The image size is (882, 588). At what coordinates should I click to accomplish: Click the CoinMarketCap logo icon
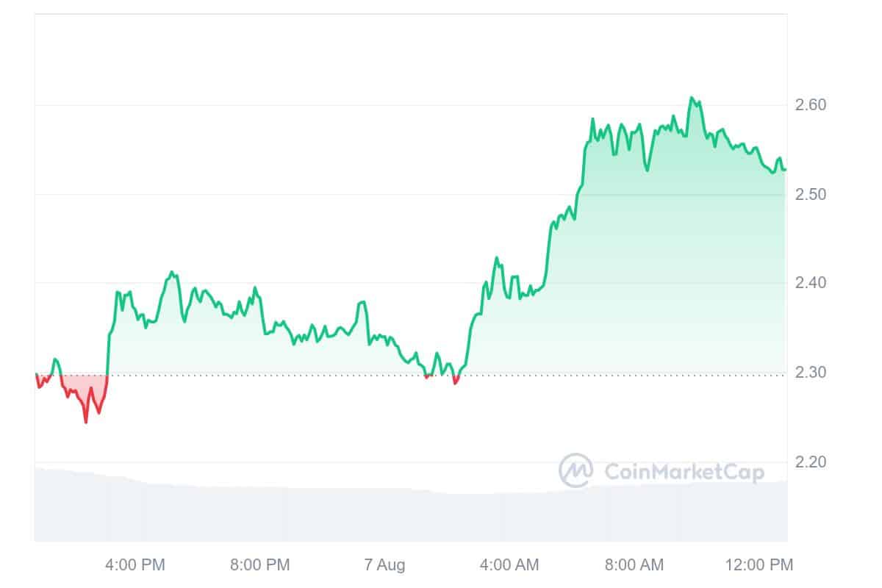coord(576,470)
